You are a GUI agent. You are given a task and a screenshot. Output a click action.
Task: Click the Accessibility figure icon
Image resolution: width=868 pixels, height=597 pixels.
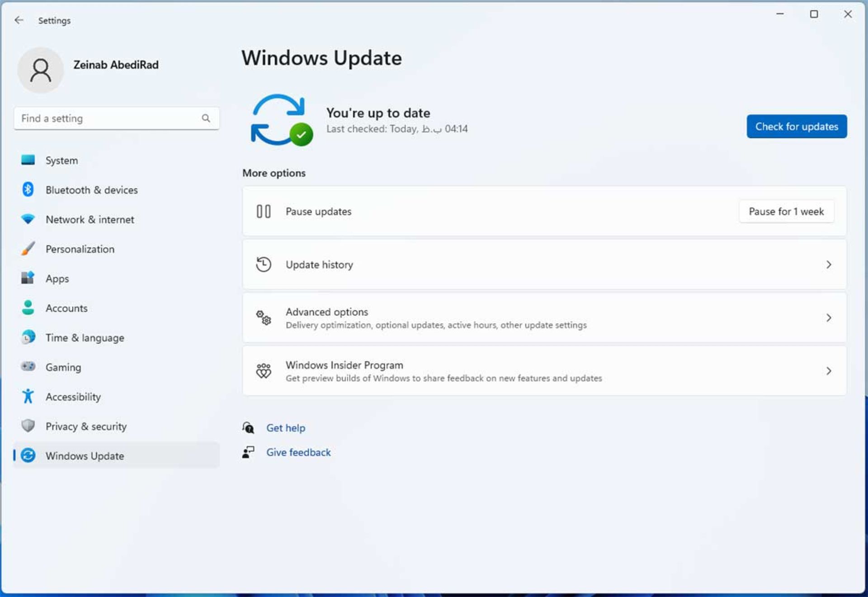pos(28,397)
